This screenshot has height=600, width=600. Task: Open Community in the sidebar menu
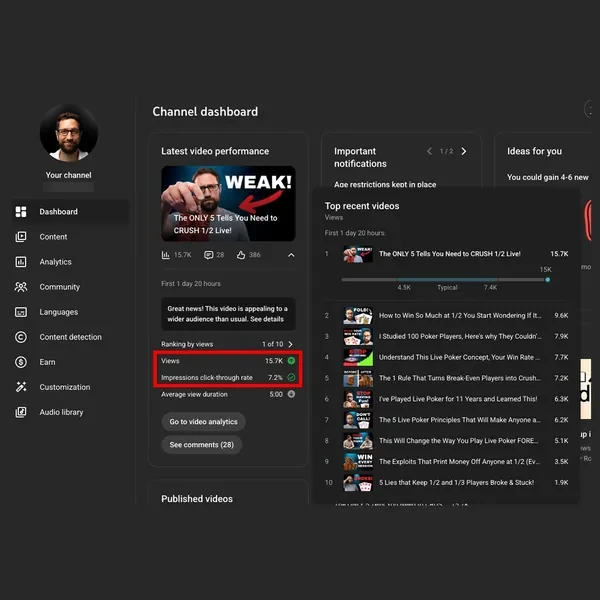(70, 287)
